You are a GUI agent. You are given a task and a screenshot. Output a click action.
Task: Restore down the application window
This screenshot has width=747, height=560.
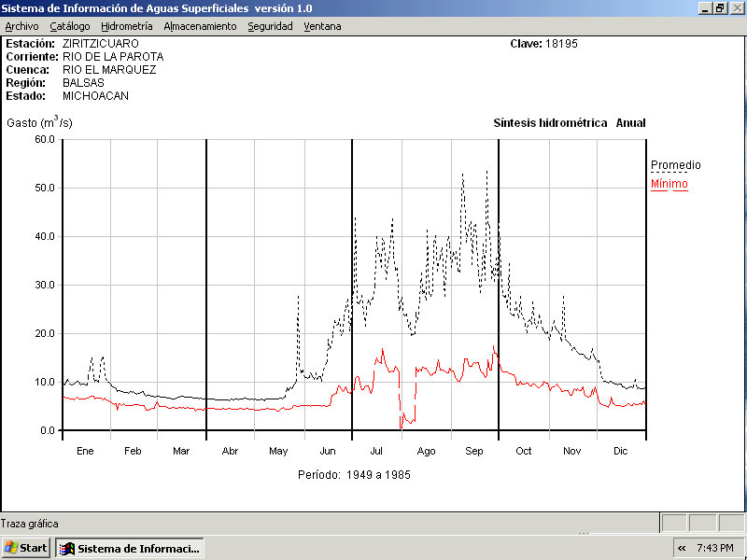720,7
